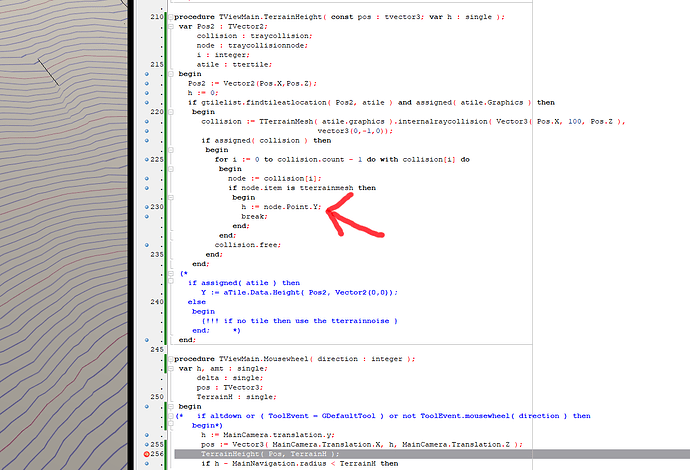Place cursor on 'h := node.Point.Y;'

(281, 207)
